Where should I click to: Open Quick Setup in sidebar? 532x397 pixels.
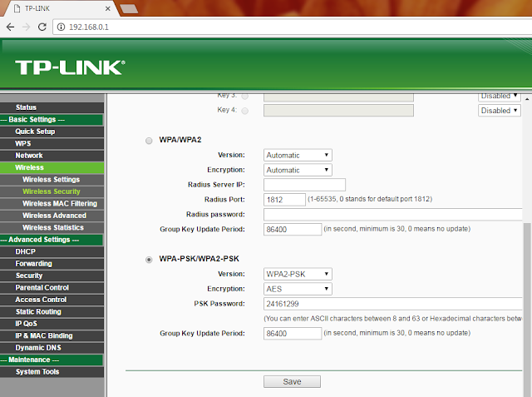point(52,132)
